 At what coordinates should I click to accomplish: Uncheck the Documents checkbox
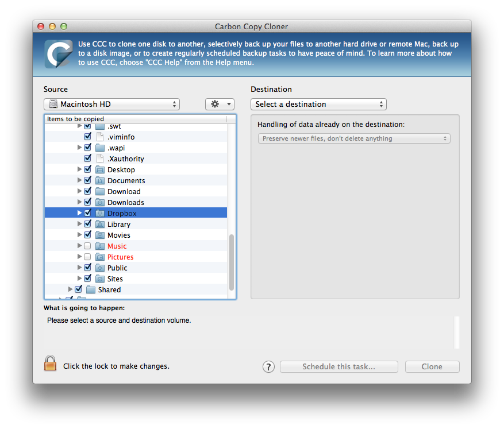87,180
